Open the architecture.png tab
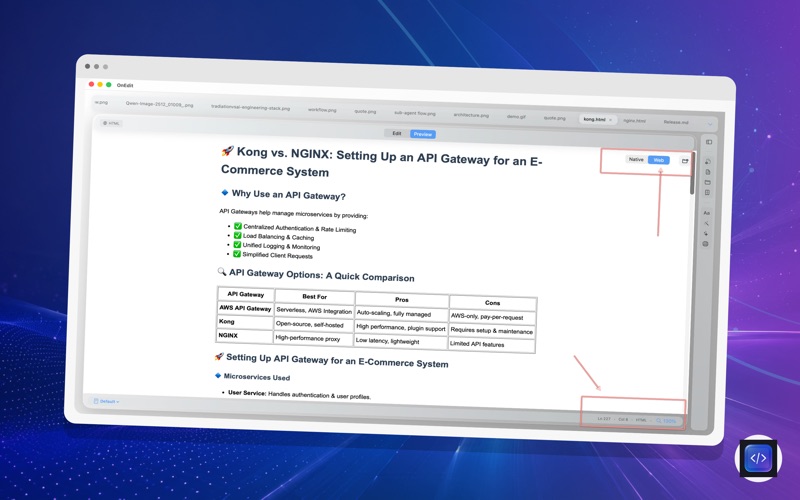800x500 pixels. tap(471, 115)
